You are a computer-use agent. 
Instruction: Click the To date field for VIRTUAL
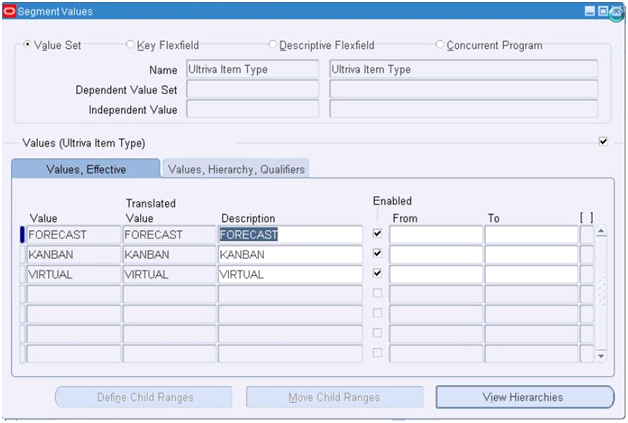point(531,275)
